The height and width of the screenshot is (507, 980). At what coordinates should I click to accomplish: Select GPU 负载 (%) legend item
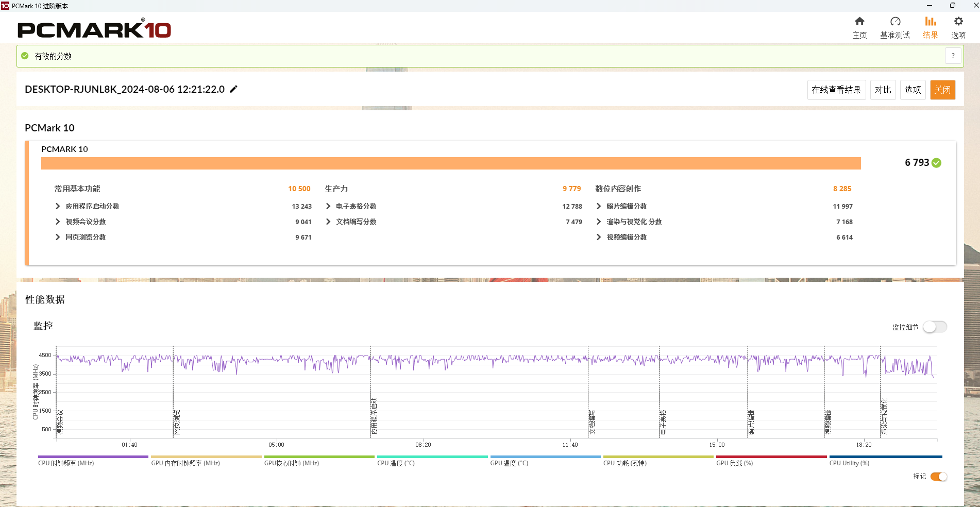click(771, 461)
